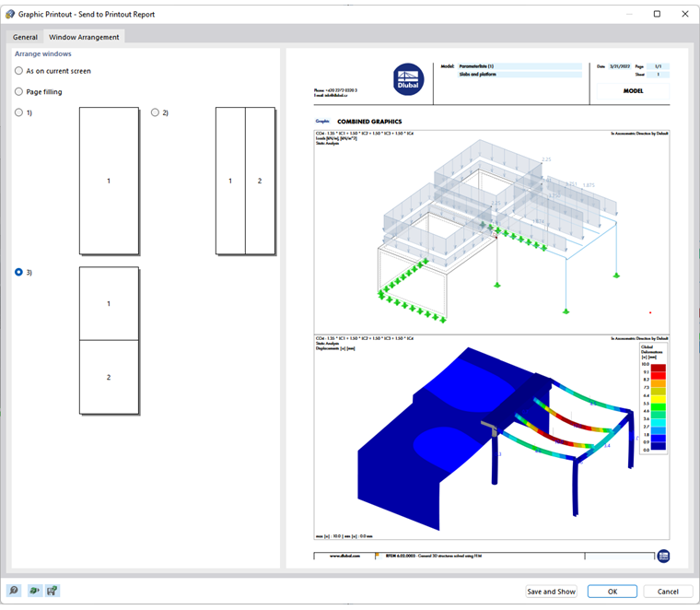
Task: Click the Global Deformations color legend
Action: tap(653, 398)
